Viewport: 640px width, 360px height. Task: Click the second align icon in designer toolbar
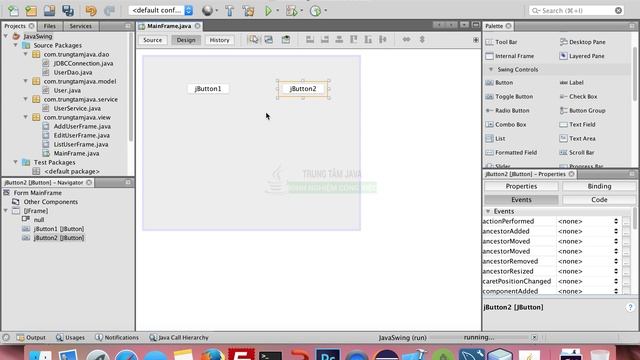pyautogui.click(x=324, y=40)
